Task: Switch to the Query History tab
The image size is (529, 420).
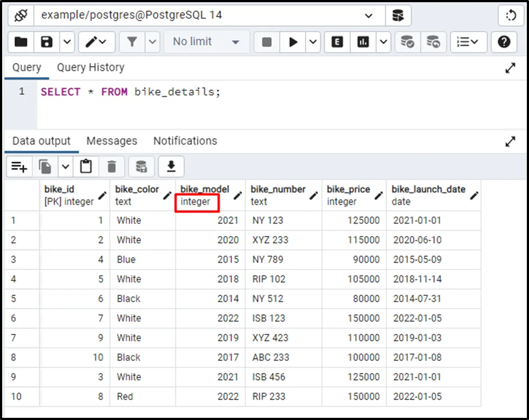Action: (90, 67)
